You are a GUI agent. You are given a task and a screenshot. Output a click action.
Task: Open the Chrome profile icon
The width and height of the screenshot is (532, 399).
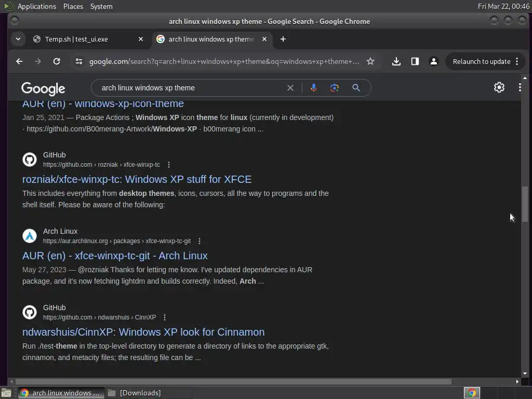coord(434,61)
